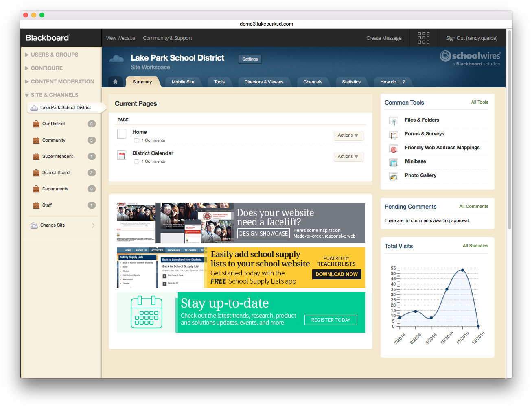
Task: Open the All Statistics link
Action: pyautogui.click(x=475, y=246)
